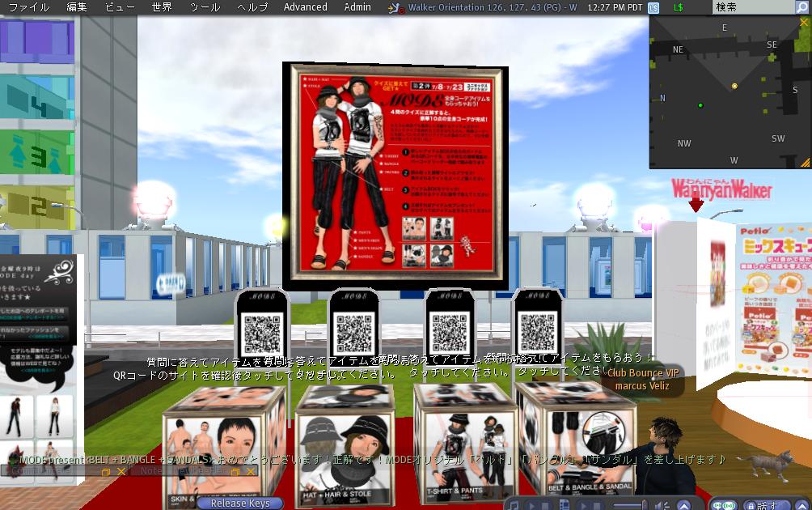Image resolution: width=812 pixels, height=510 pixels.
Task: Click the mini-map resize corner handle
Action: [x=806, y=163]
